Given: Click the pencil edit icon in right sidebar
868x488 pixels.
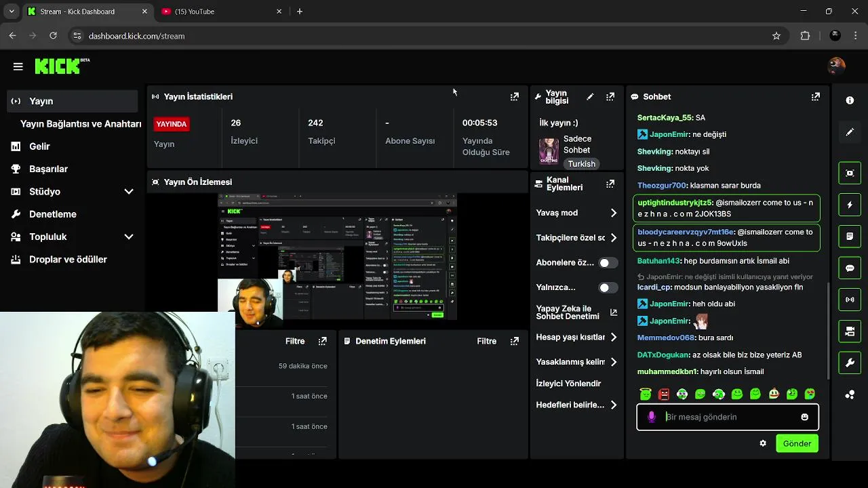Looking at the screenshot, I should [850, 132].
